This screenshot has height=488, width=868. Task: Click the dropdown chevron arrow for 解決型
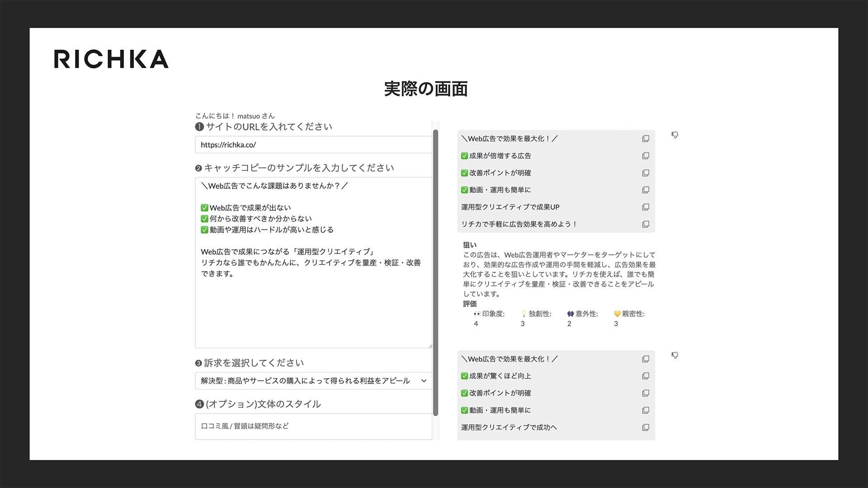pyautogui.click(x=424, y=381)
